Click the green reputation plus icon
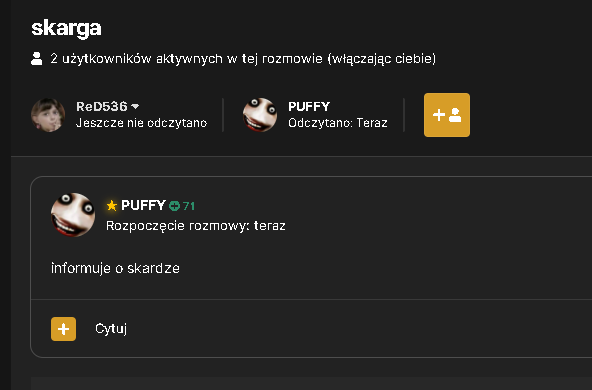Viewport: 592px width, 390px height. coord(174,206)
